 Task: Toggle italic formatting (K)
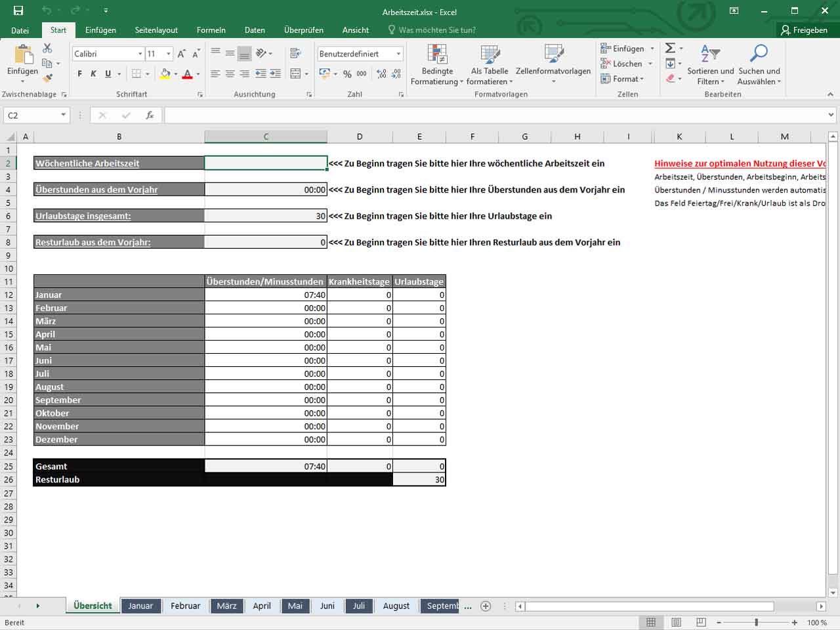click(x=94, y=74)
